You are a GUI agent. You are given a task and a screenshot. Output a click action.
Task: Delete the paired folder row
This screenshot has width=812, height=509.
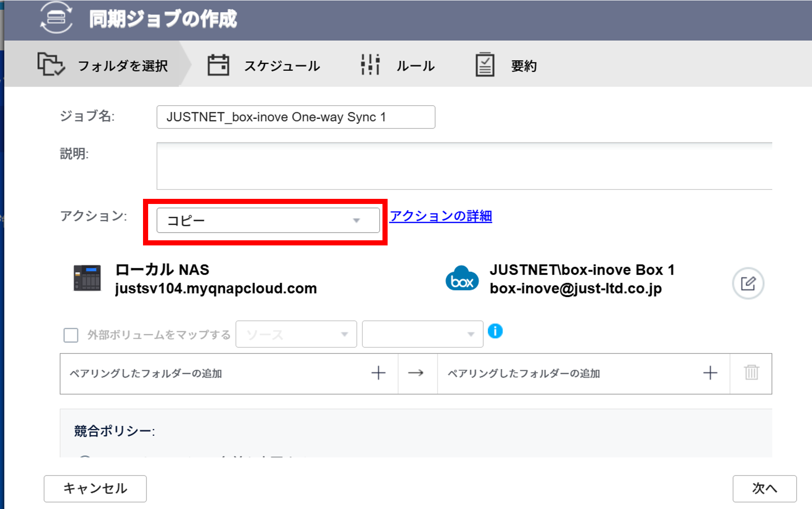pyautogui.click(x=751, y=373)
